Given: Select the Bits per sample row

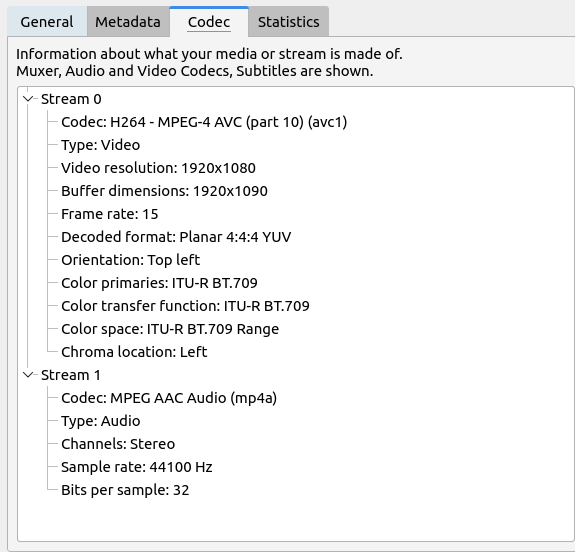Looking at the screenshot, I should 125,490.
